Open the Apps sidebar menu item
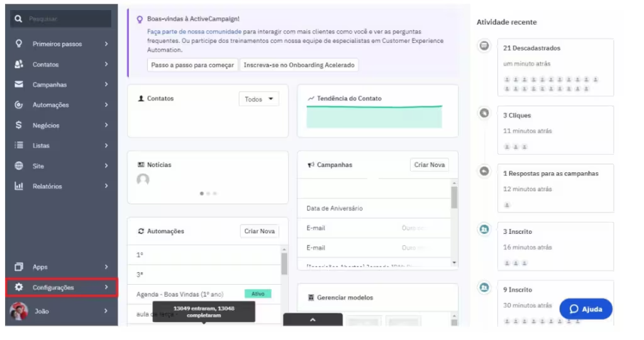The height and width of the screenshot is (340, 644). [61, 267]
